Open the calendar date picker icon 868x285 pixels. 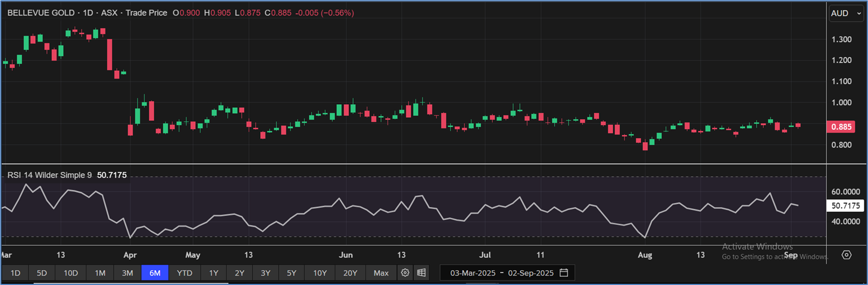[564, 273]
